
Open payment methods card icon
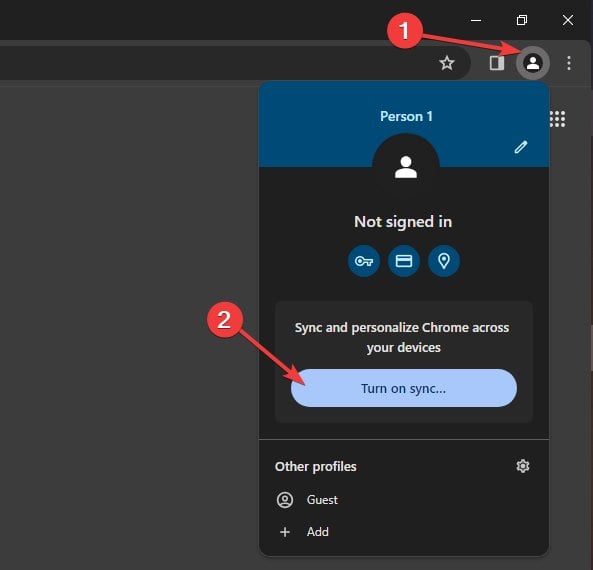pyautogui.click(x=404, y=261)
